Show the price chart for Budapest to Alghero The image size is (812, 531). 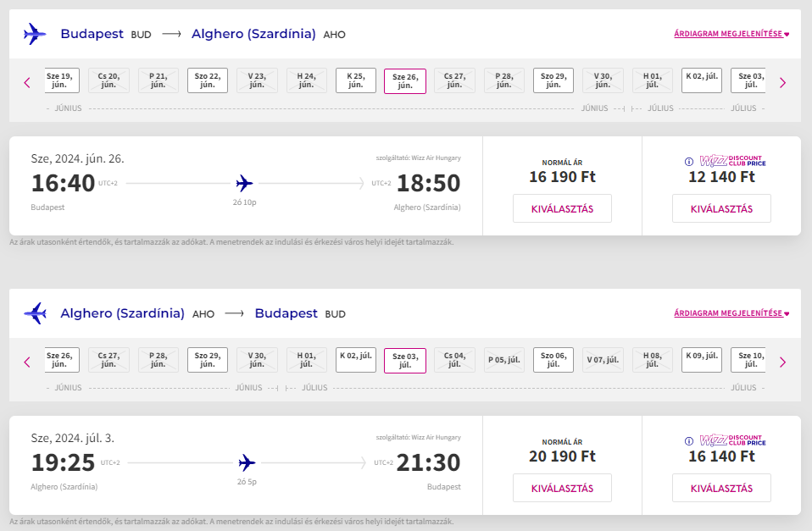(731, 35)
